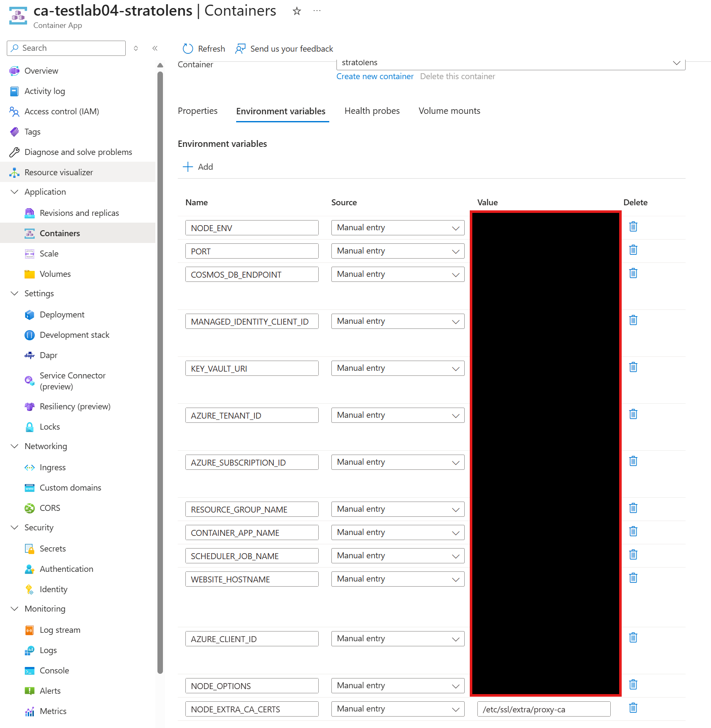Open Resiliency (preview)
Viewport: 711px width, 728px height.
pyautogui.click(x=75, y=406)
